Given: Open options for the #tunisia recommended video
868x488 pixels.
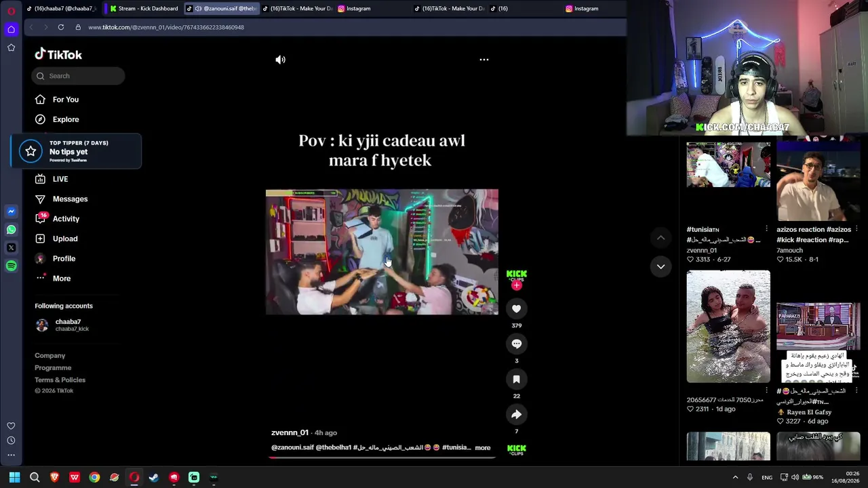Looking at the screenshot, I should (x=767, y=229).
